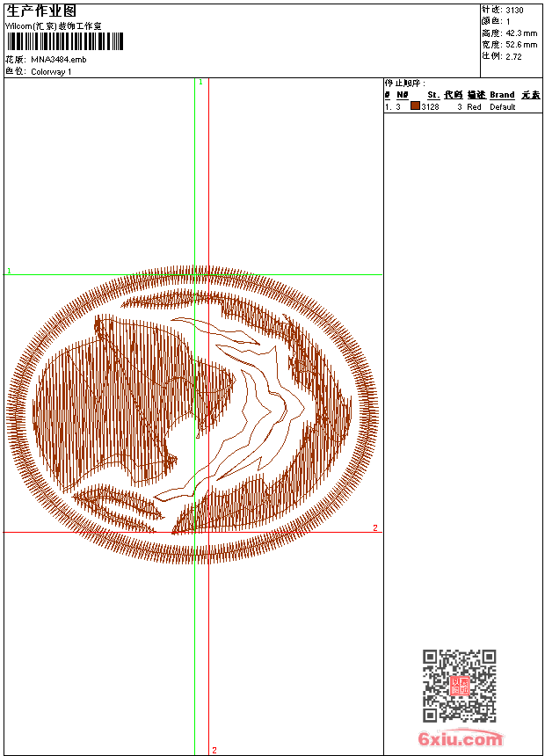This screenshot has width=545, height=756.
Task: Click the red marker 2 on right edge
Action: (375, 527)
